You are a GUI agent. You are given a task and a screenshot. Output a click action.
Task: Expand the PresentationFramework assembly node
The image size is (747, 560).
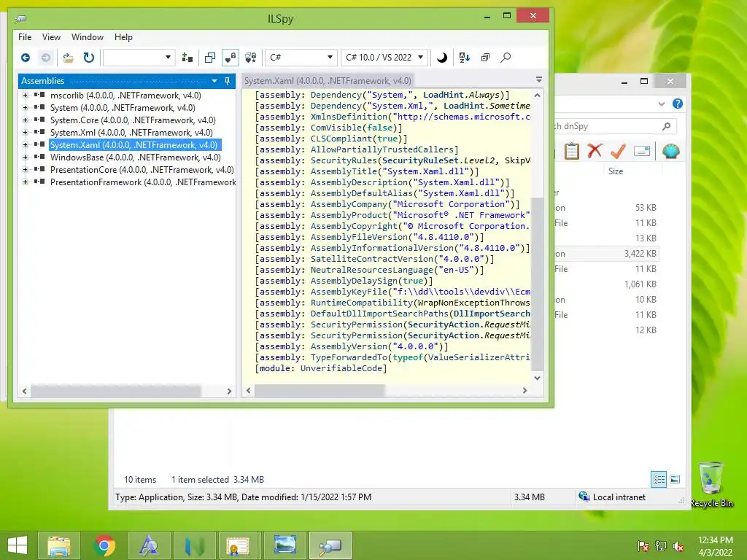pyautogui.click(x=26, y=182)
